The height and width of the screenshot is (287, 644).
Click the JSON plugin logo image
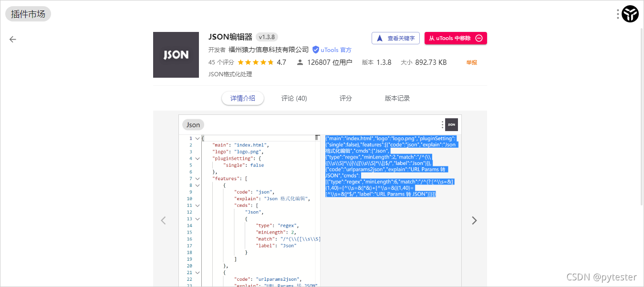[x=176, y=55]
